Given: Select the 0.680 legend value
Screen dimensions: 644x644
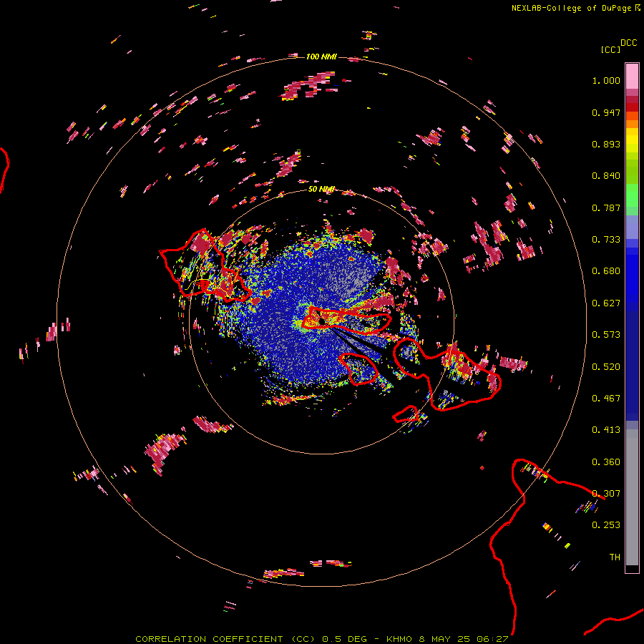Looking at the screenshot, I should 606,271.
